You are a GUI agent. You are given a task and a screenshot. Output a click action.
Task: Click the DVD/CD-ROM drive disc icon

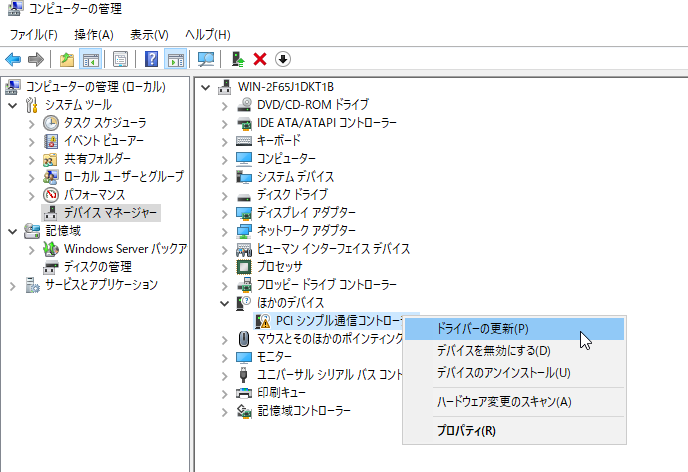[244, 105]
